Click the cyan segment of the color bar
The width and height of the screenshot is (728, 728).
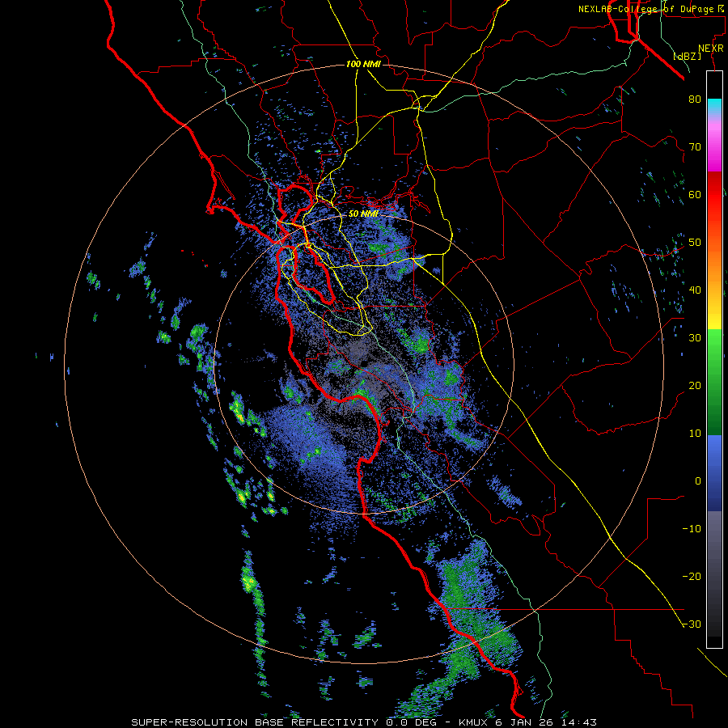coord(714,107)
